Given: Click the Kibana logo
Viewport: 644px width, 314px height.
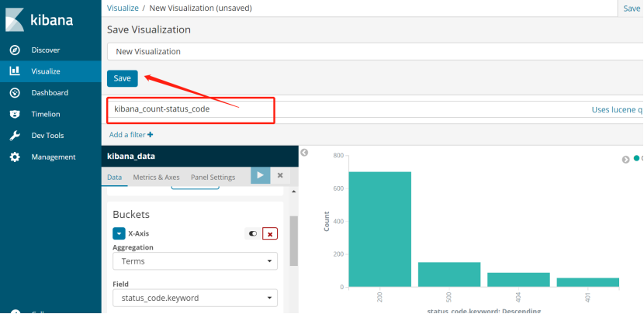Looking at the screenshot, I should [x=40, y=19].
